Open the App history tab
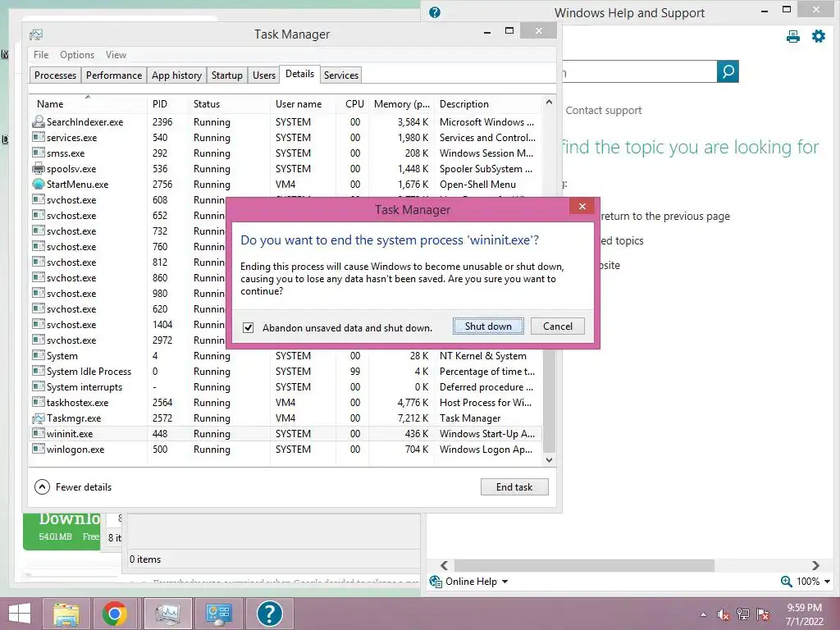840x630 pixels. 177,75
